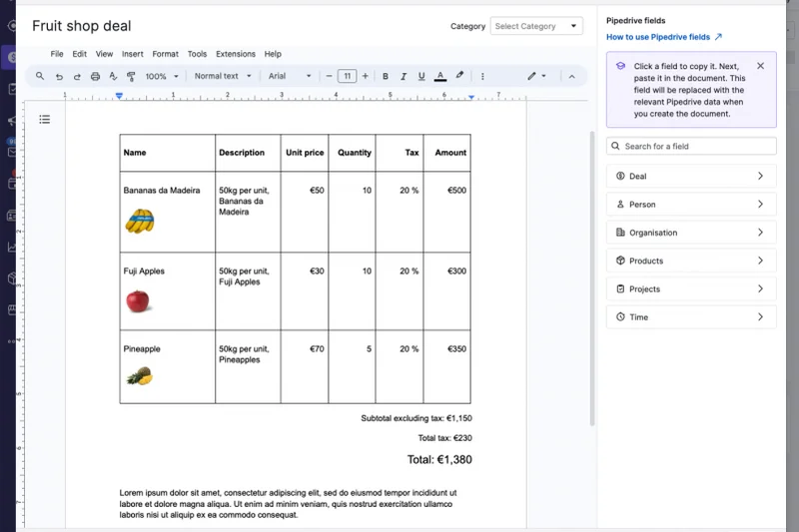Open the Extensions menu
799x532 pixels.
235,54
